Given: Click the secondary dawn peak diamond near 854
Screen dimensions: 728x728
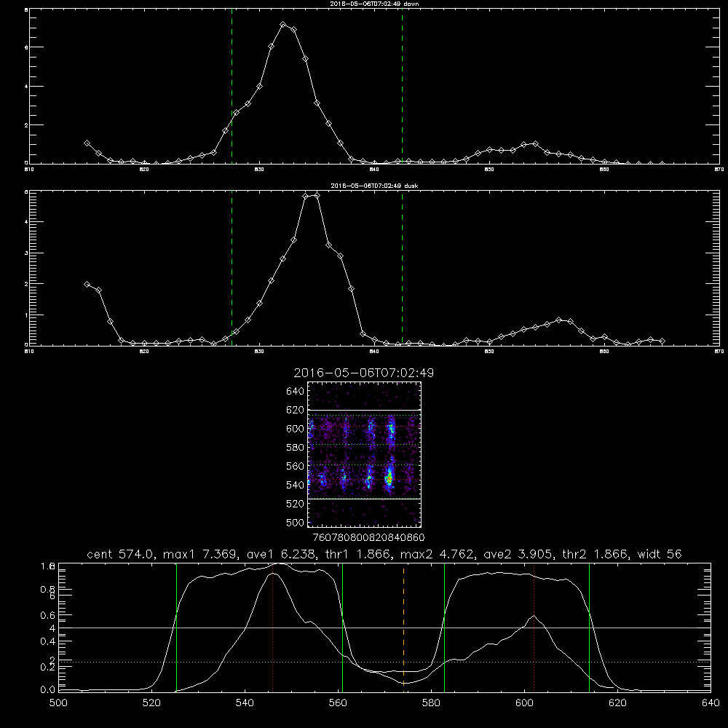Looking at the screenshot, I should coord(535,144).
